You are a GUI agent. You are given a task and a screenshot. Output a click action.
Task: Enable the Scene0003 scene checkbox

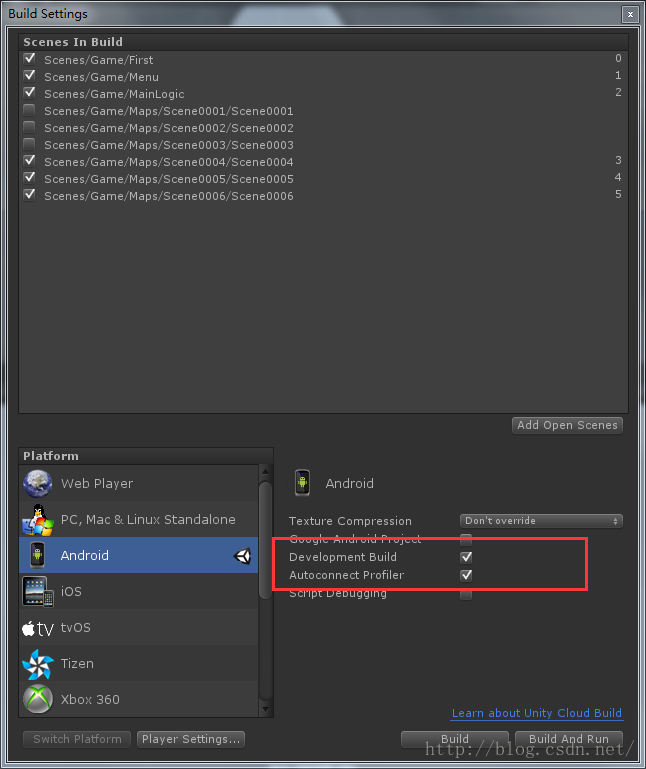[x=29, y=144]
